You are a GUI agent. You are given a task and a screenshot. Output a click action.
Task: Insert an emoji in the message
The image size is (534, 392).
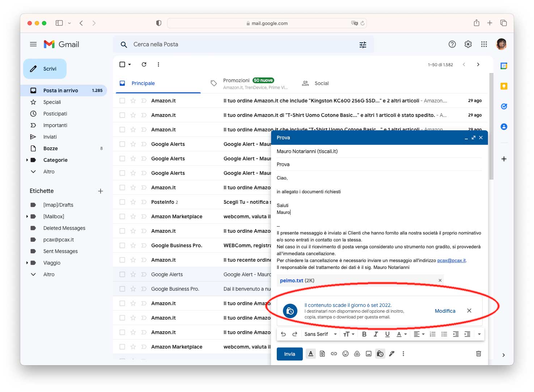pos(346,354)
